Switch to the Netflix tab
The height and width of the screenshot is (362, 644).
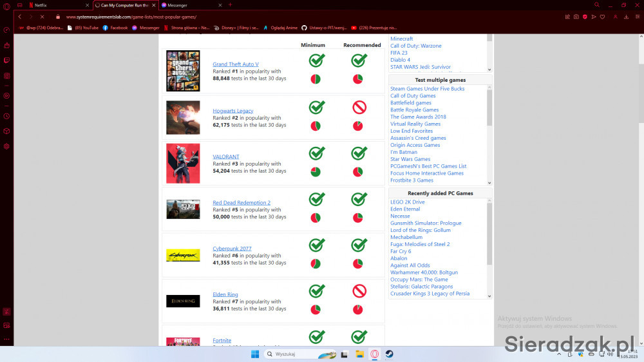click(x=57, y=5)
